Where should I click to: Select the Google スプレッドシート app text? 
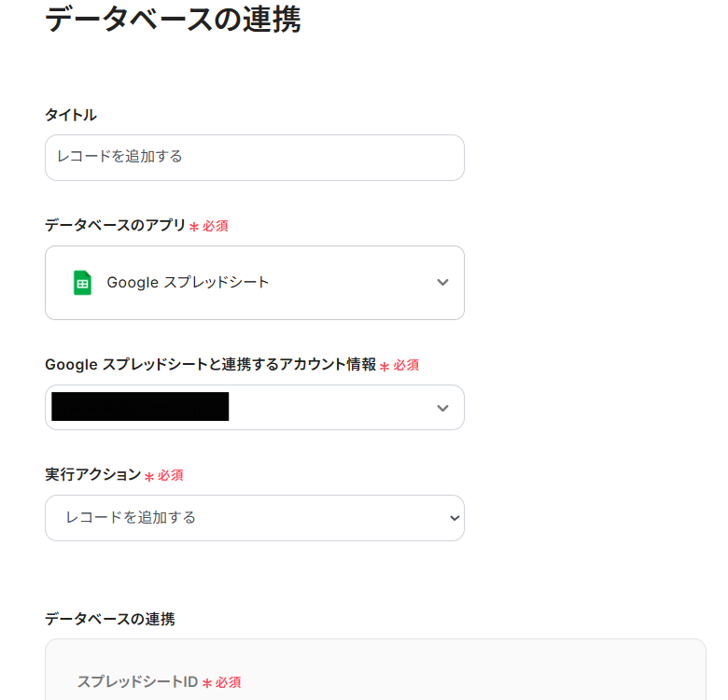pos(188,283)
